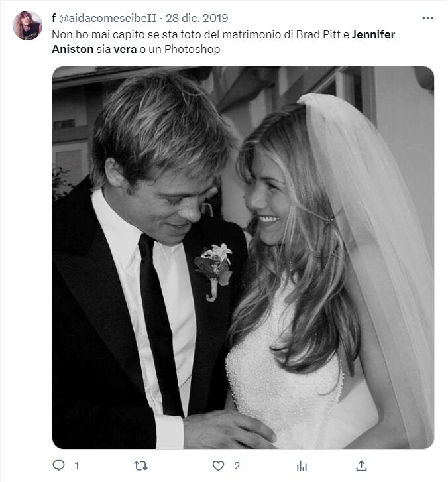This screenshot has height=482, width=448.
Task: Open the display name "f" profile link
Action: 54,18
